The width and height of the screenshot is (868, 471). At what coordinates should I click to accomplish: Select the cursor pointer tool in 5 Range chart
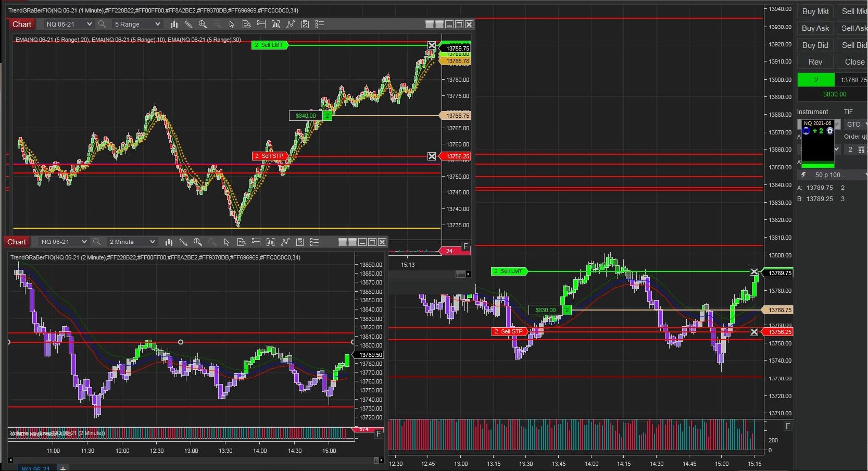pyautogui.click(x=232, y=24)
